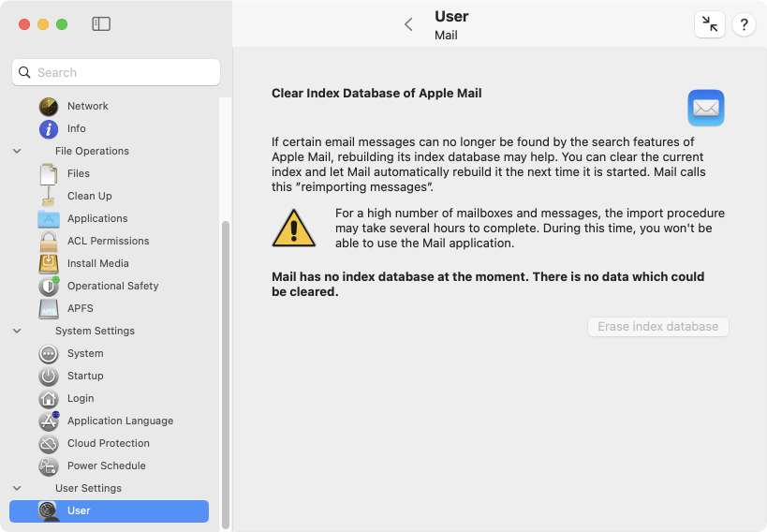The width and height of the screenshot is (767, 532).
Task: Go back with the chevron arrow
Action: pyautogui.click(x=409, y=24)
